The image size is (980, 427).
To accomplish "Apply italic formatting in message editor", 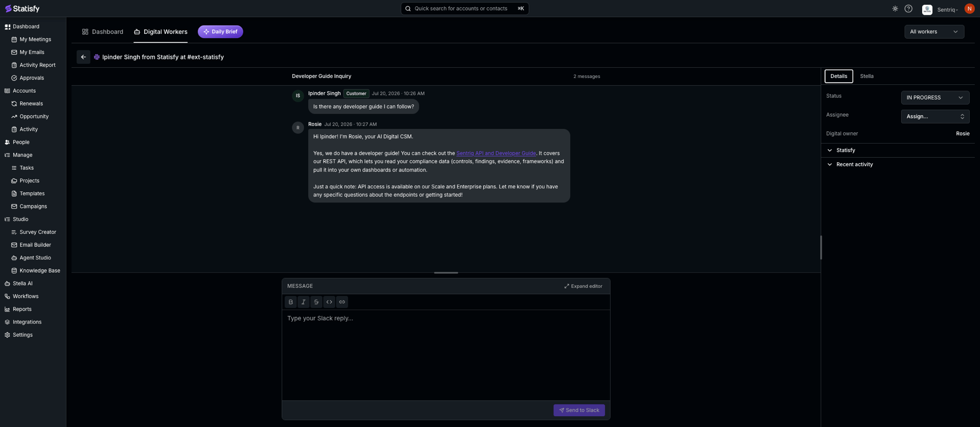I will coord(303,302).
